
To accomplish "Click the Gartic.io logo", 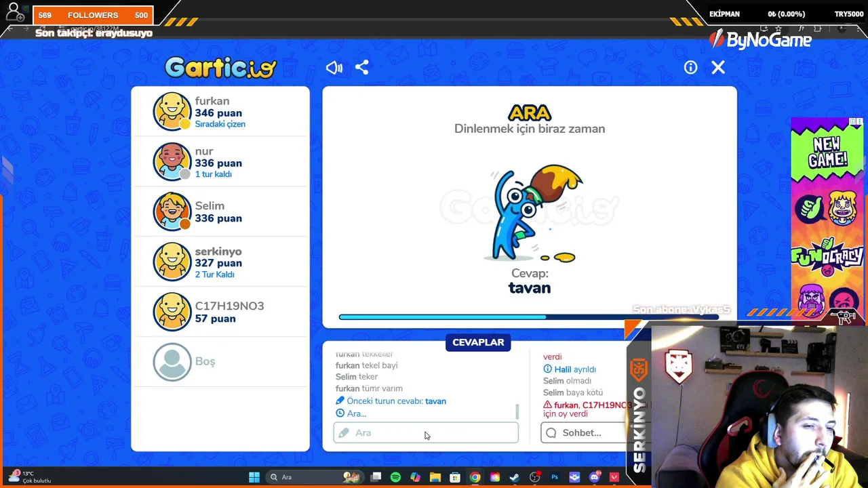I will click(x=220, y=66).
